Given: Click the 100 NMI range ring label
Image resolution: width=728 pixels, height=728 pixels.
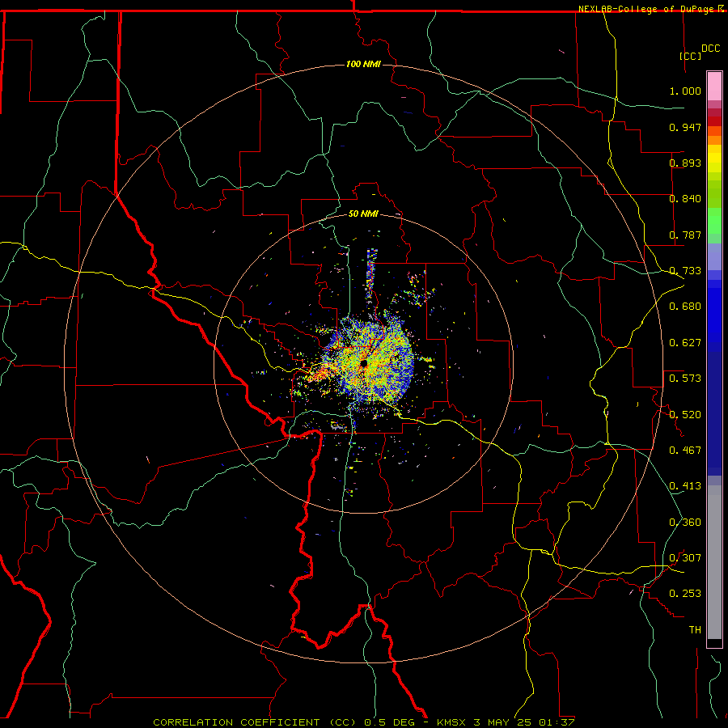Looking at the screenshot, I should 363,64.
